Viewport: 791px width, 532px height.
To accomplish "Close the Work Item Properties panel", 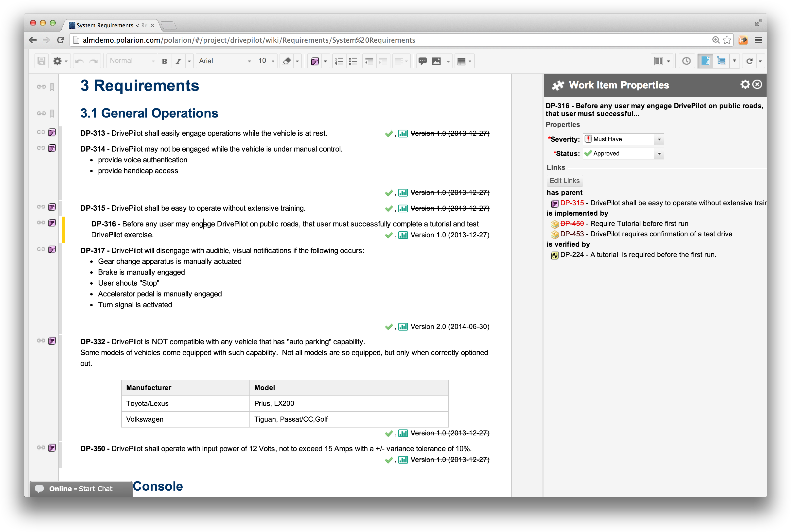I will click(x=757, y=85).
